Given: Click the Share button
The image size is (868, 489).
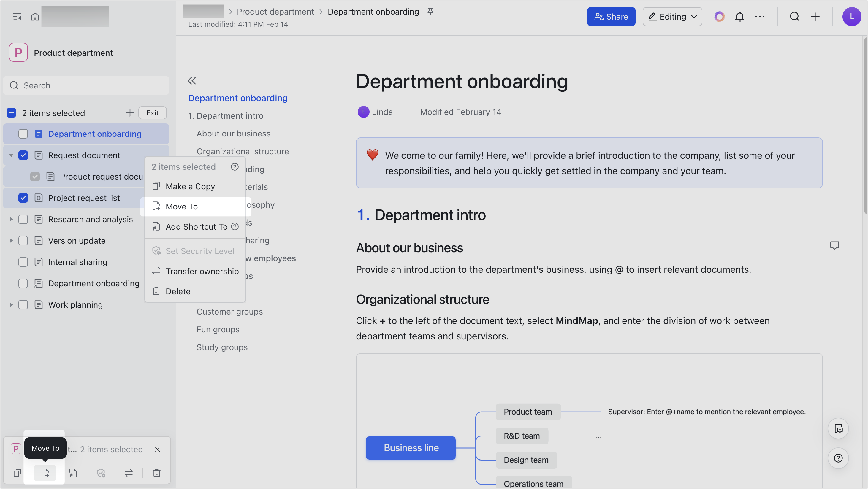Looking at the screenshot, I should click(611, 17).
